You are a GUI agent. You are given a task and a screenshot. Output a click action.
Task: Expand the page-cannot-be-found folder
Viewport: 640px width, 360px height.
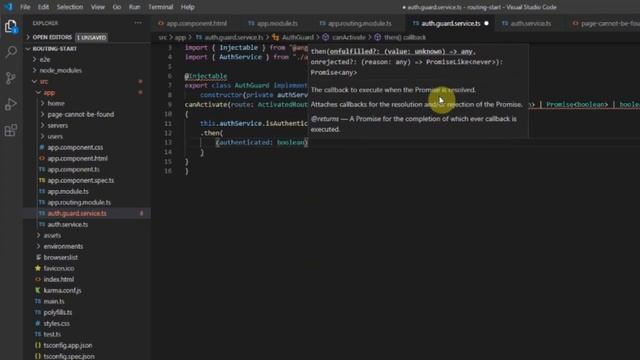[80, 114]
